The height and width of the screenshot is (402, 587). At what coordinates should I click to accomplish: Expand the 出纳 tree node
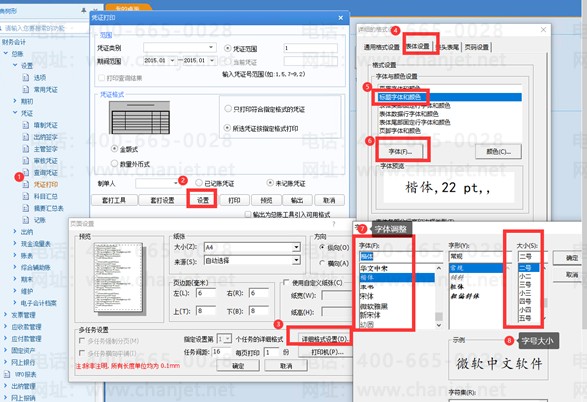pos(15,232)
